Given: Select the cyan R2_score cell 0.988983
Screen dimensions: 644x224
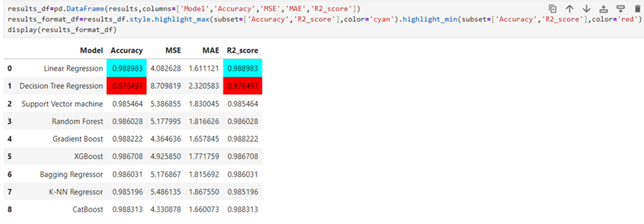Looking at the screenshot, I should (x=243, y=68).
